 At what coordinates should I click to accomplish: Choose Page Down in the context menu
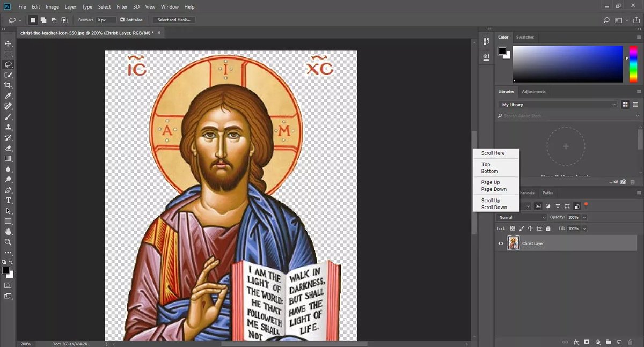[x=494, y=189]
